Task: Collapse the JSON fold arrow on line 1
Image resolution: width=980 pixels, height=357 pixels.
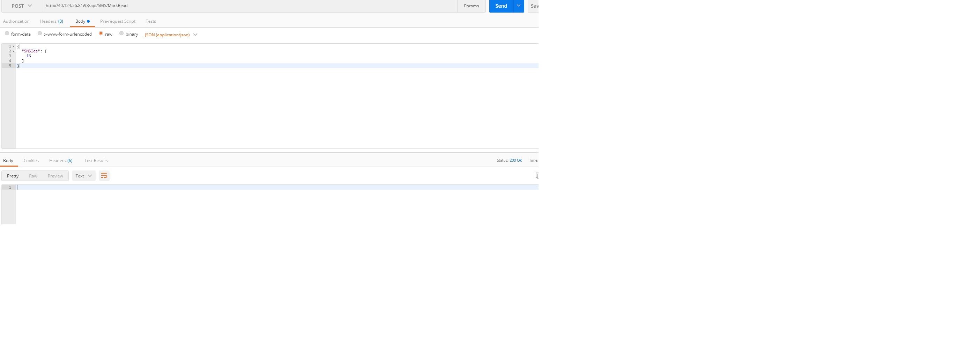Action: (x=13, y=46)
